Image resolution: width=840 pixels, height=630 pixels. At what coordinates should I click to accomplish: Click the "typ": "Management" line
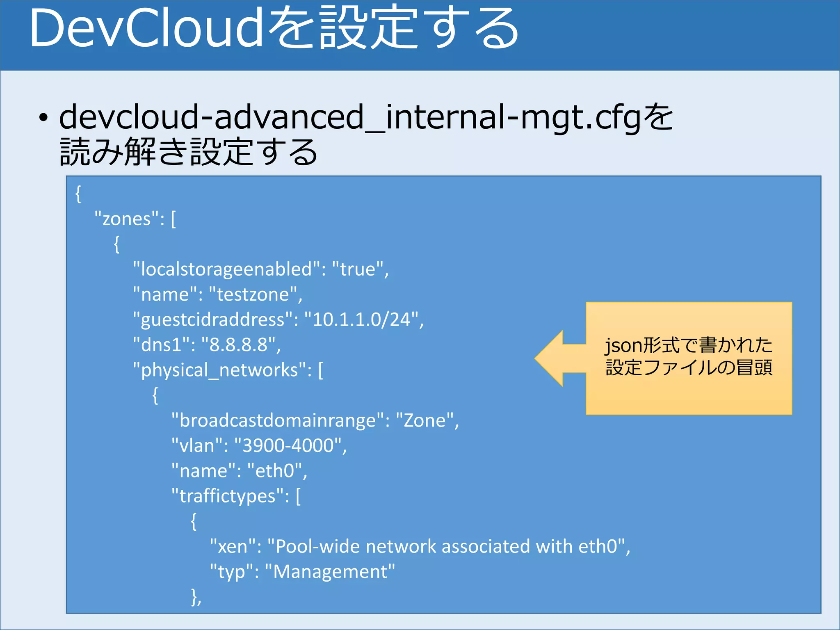point(302,572)
